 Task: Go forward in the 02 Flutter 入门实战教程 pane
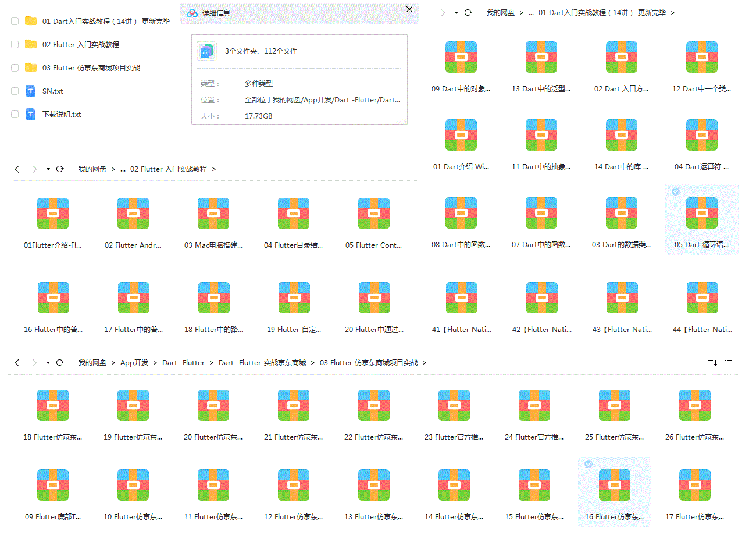pos(34,169)
